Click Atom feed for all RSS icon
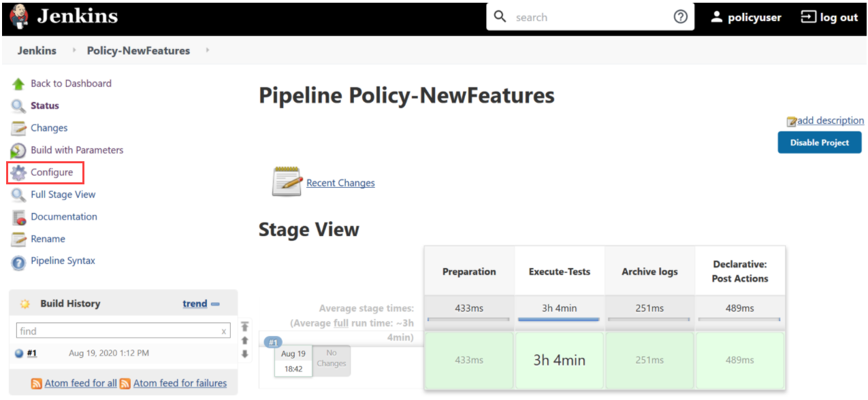 [x=37, y=384]
